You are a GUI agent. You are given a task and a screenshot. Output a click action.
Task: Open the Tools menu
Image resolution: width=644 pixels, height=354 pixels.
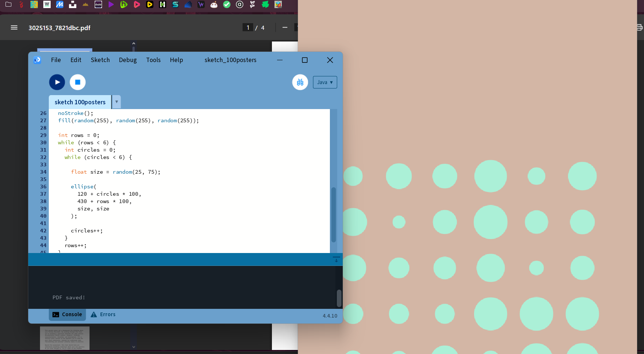(x=153, y=60)
